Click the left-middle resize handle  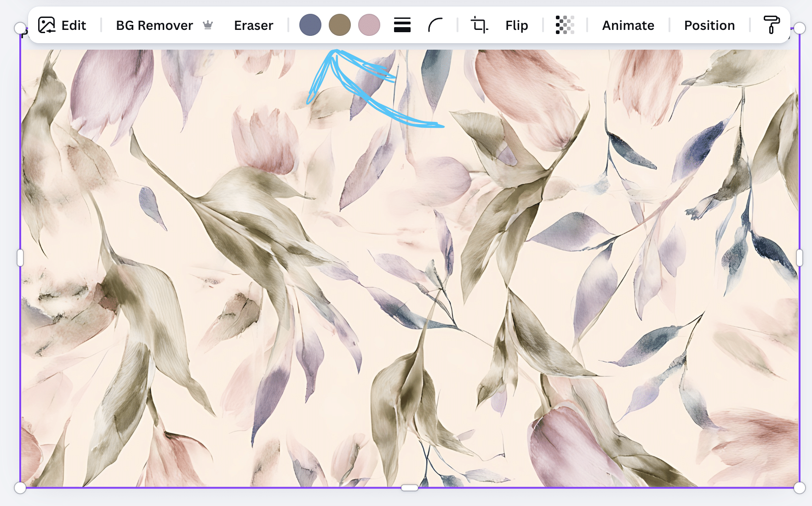click(x=19, y=258)
